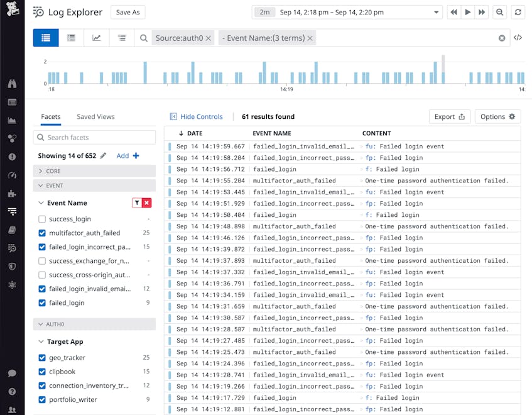
Task: Open the Options settings menu
Action: pyautogui.click(x=497, y=116)
